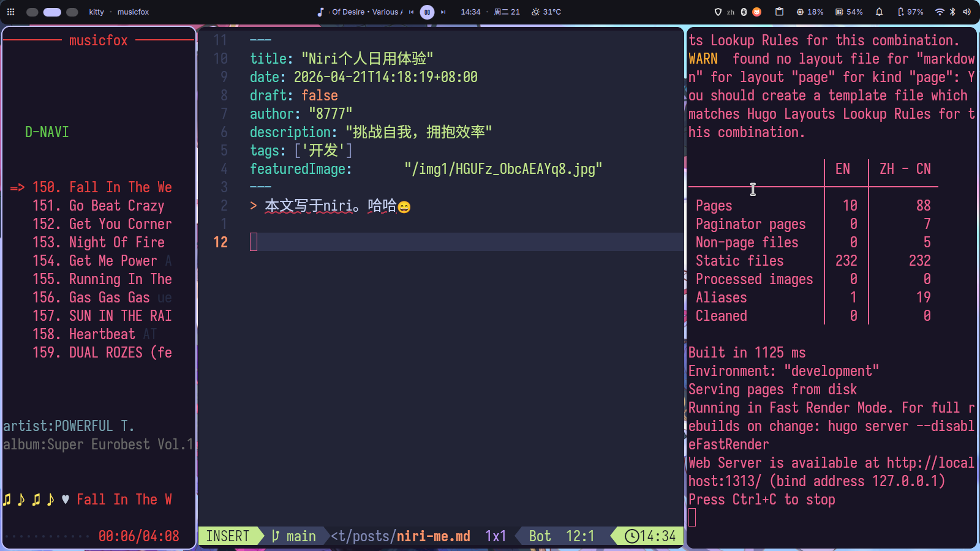Click the zh input method indicator

730,12
